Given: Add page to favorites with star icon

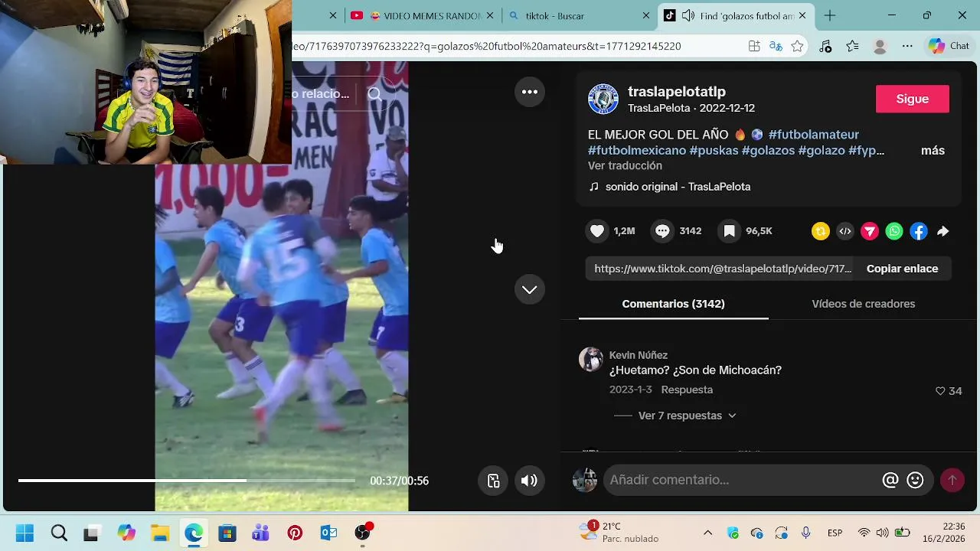Looking at the screenshot, I should [797, 46].
